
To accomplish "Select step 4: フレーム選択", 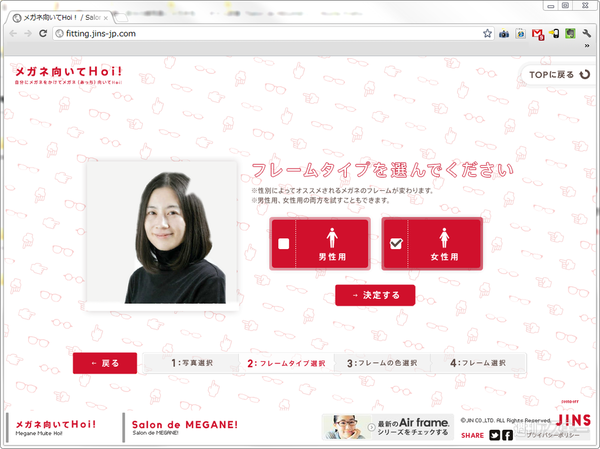I will coord(478,363).
